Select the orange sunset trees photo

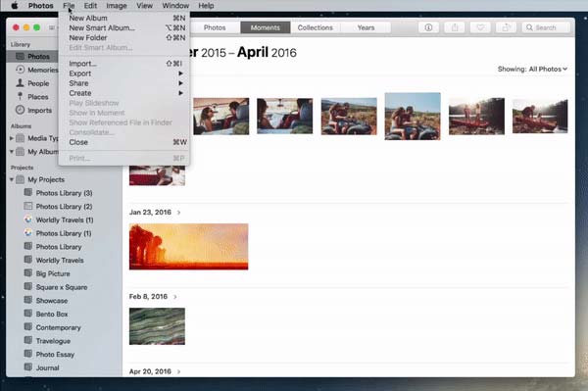click(x=188, y=247)
